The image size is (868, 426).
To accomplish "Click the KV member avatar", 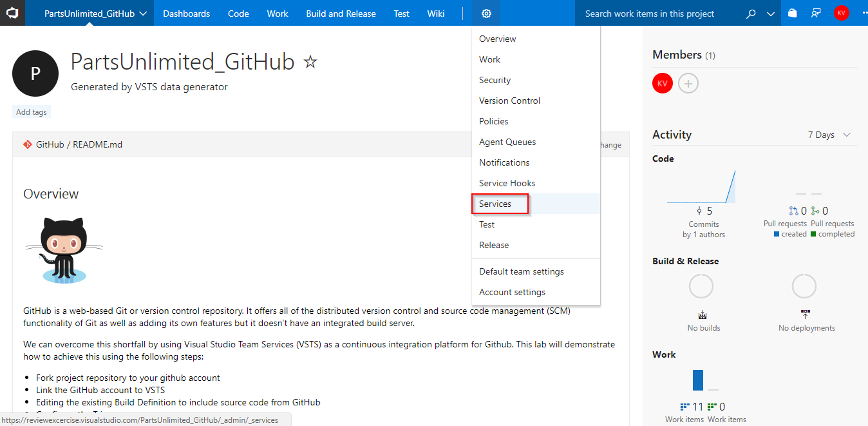I will (663, 83).
